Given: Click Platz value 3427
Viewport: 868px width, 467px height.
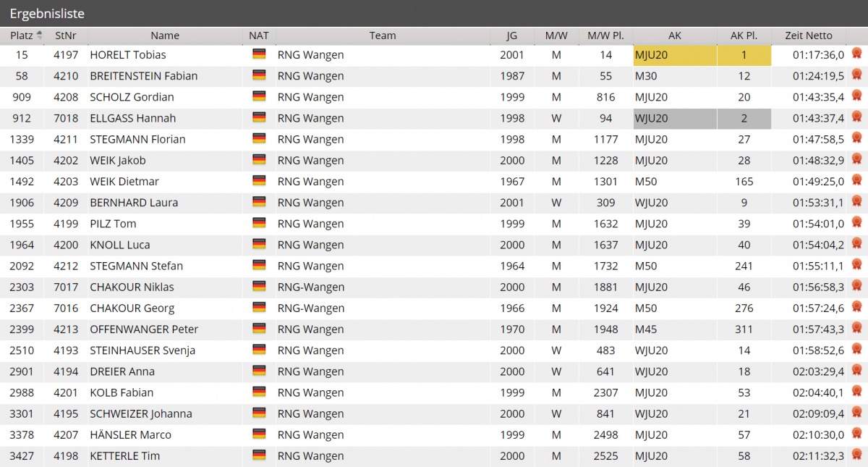Looking at the screenshot, I should point(22,456).
